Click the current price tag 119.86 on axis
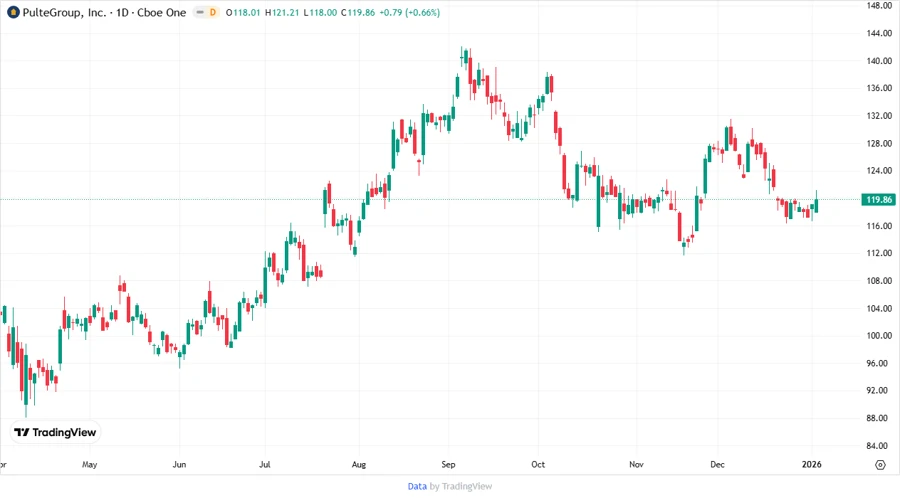Screen dimensions: 900x498 [x=878, y=200]
